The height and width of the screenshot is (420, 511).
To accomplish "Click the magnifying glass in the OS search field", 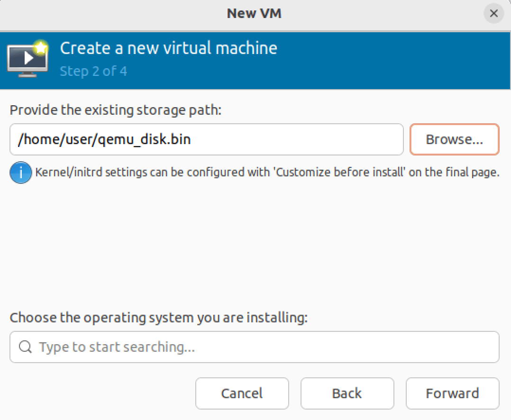I will pos(24,347).
